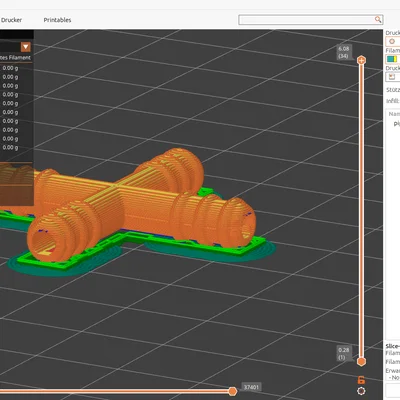Click the 0.28 (1) layer height label

pos(343,354)
